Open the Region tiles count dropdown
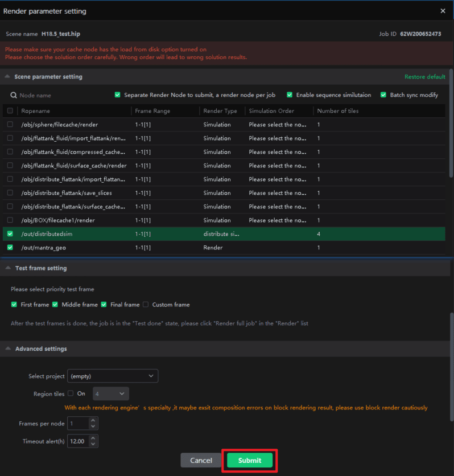 [x=111, y=393]
